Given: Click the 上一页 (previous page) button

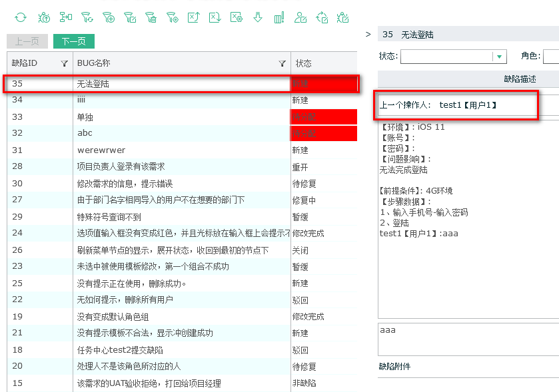Looking at the screenshot, I should coord(27,41).
